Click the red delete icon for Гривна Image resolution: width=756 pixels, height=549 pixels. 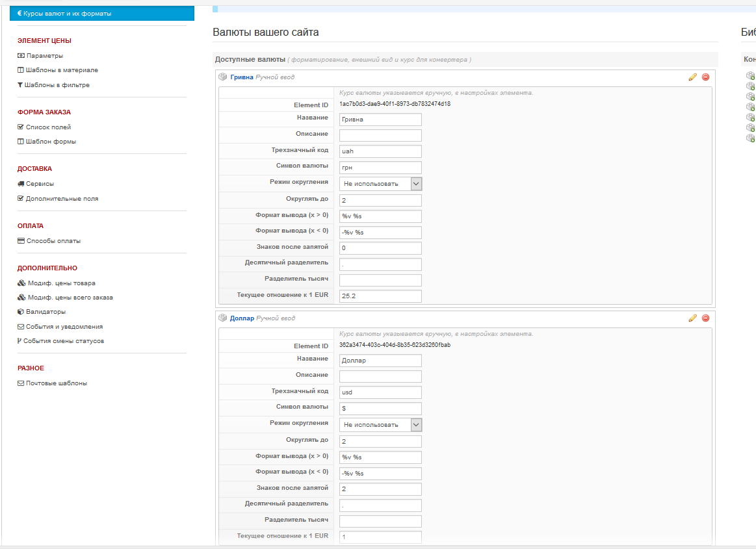[705, 77]
